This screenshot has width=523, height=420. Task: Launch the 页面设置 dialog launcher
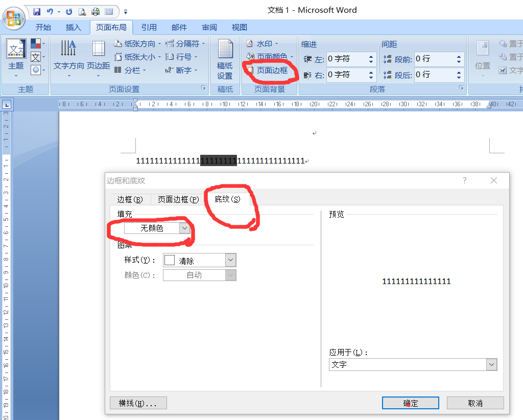[203, 88]
